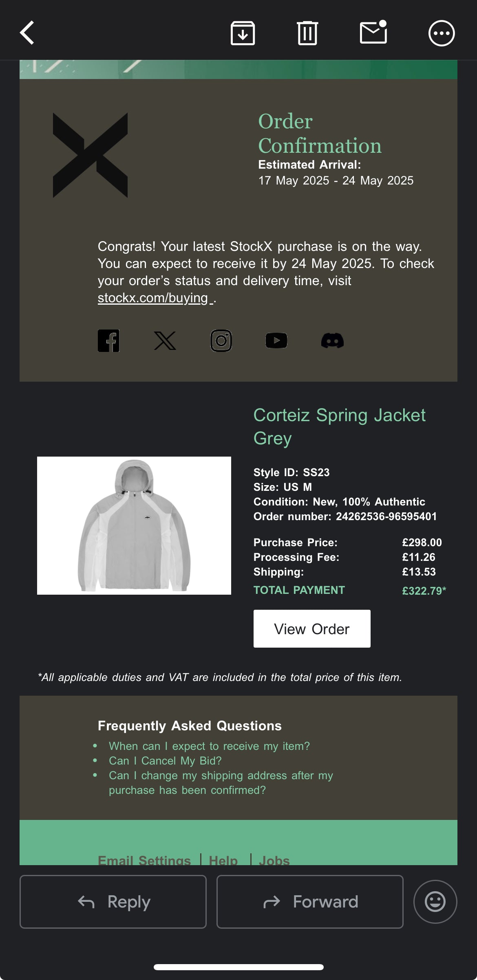Open the Corteiz jacket product image
The height and width of the screenshot is (980, 477).
click(134, 525)
